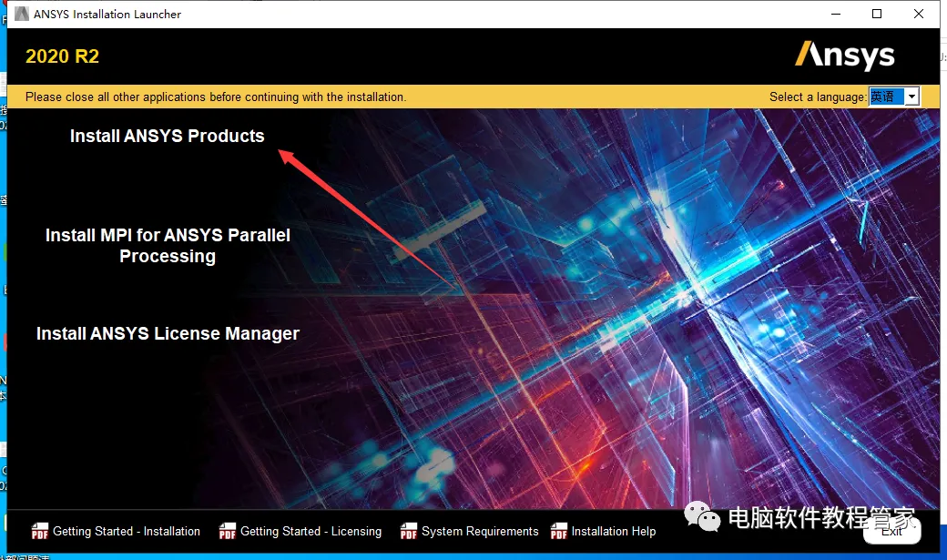Open Getting Started - Installation guide text link

point(127,531)
